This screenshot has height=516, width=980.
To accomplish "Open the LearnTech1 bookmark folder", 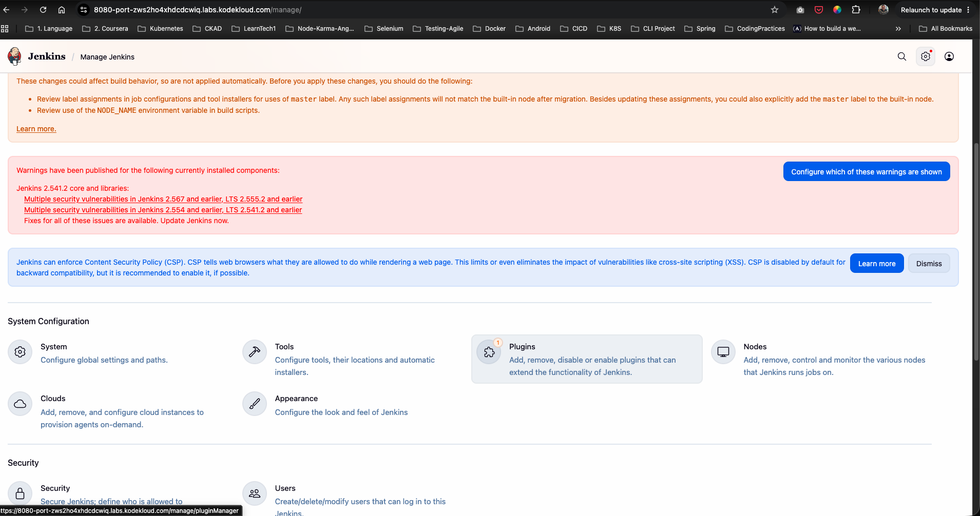I will [254, 29].
